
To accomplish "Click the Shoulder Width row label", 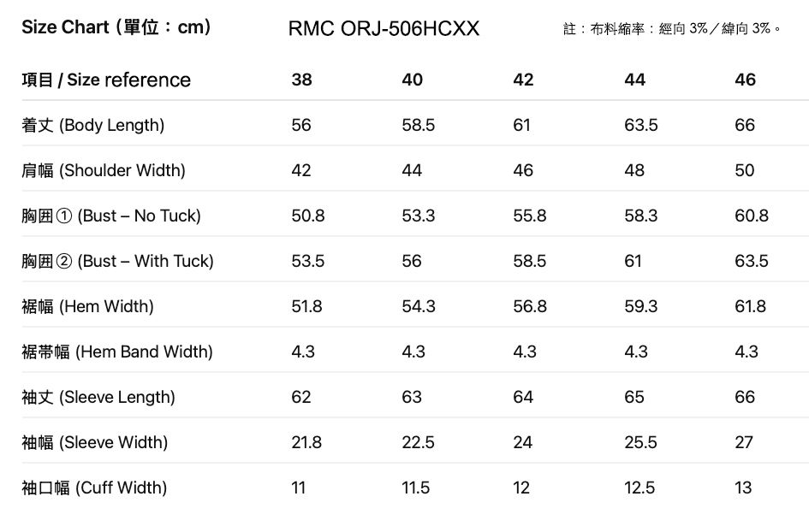I will pos(104,170).
